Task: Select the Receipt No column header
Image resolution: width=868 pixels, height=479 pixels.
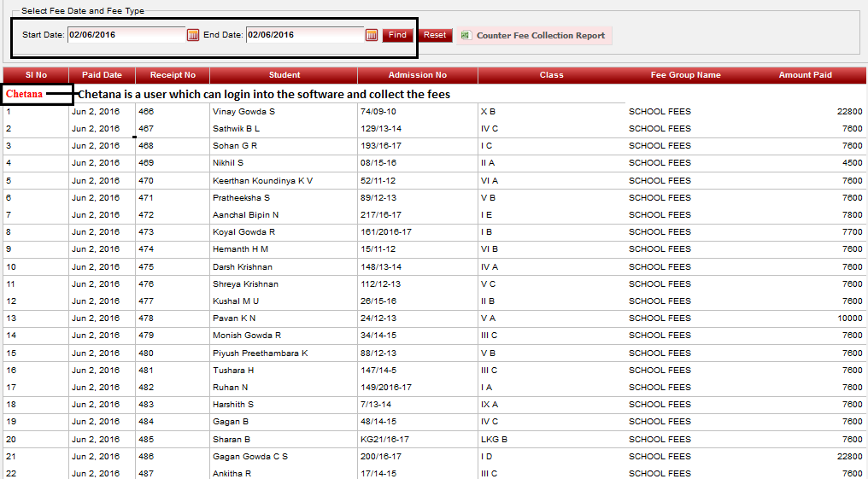Action: pyautogui.click(x=173, y=75)
